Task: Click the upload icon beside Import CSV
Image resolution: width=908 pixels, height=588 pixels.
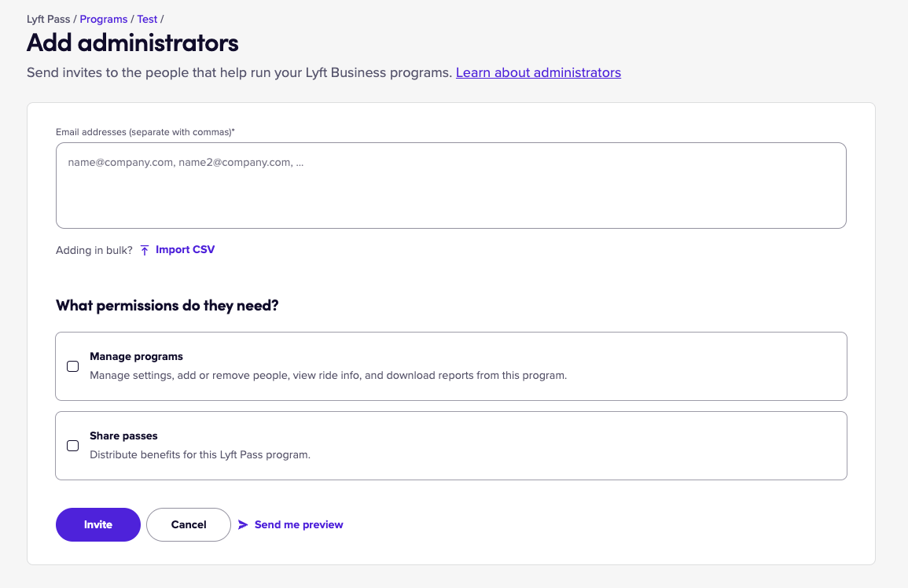Action: [x=144, y=249]
